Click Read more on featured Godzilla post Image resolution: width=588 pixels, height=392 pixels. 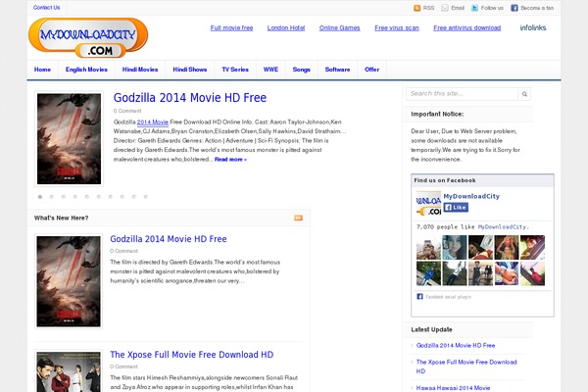point(230,160)
